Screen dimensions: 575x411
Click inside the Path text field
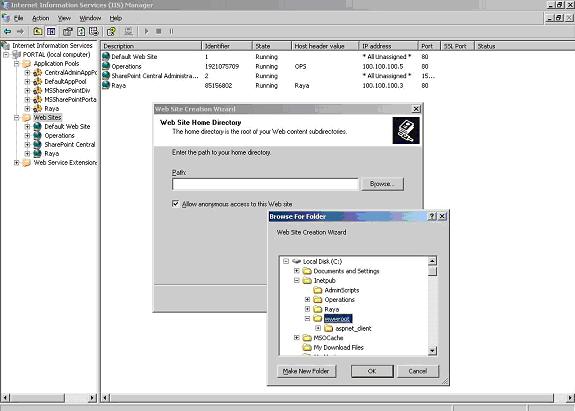click(265, 184)
